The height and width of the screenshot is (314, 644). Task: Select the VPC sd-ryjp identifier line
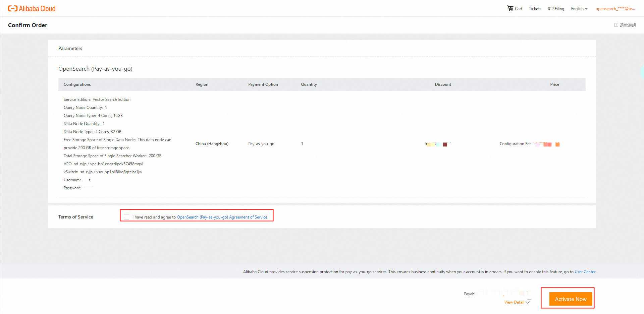tap(103, 164)
